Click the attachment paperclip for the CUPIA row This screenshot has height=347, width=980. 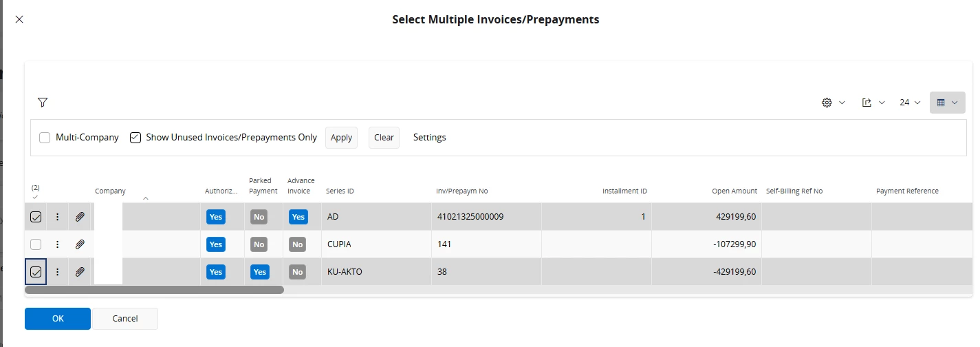point(80,244)
